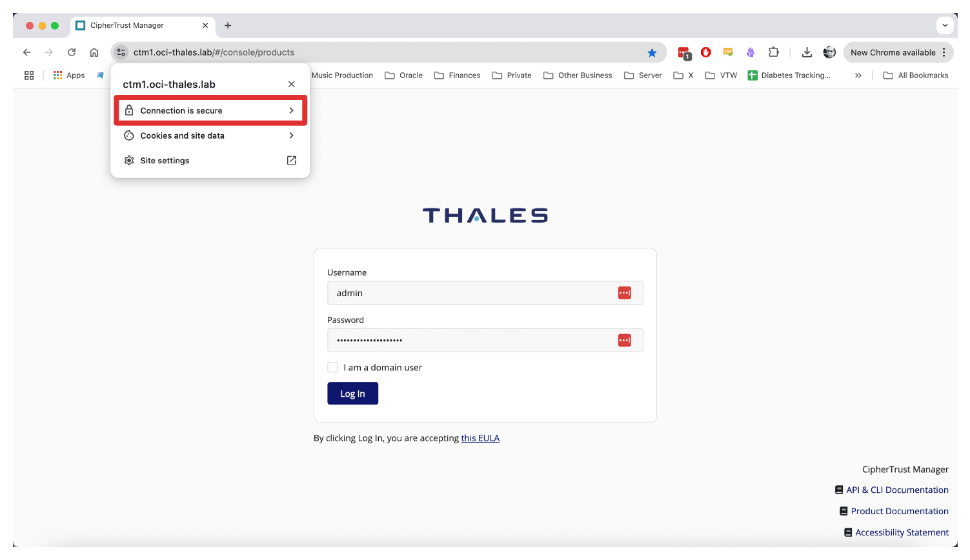This screenshot has height=560, width=970.
Task: Show more bookmarks with double chevron
Action: point(858,75)
